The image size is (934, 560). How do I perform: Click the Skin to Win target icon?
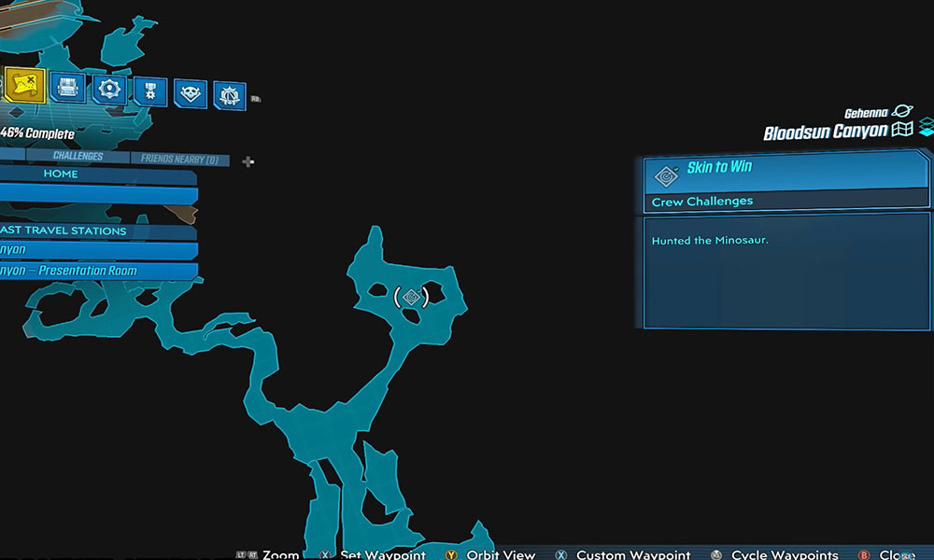click(x=666, y=175)
